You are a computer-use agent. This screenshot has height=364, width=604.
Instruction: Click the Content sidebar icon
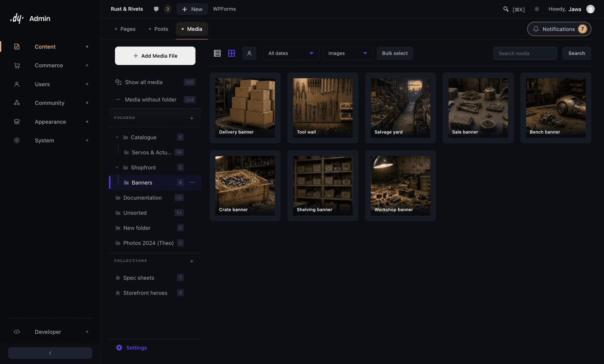coord(17,47)
